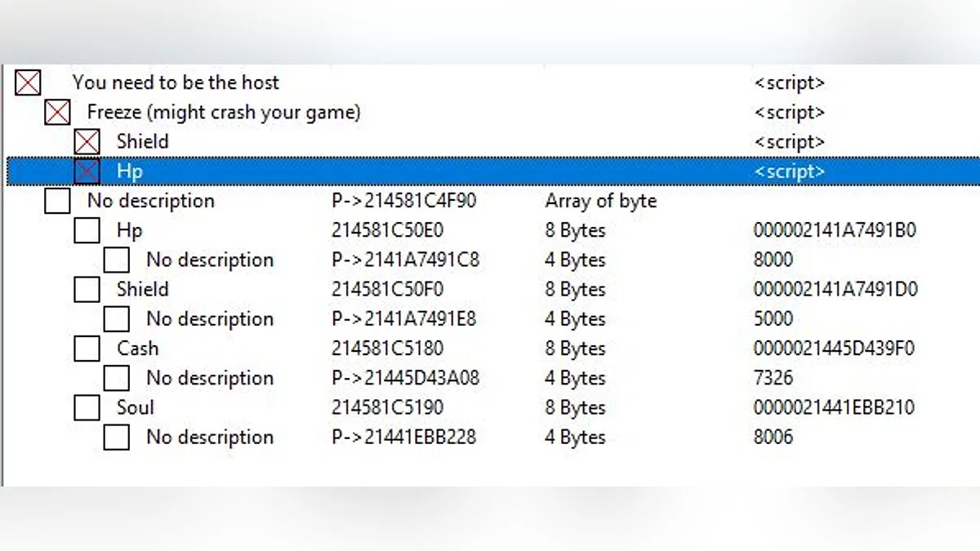Click the Hp value 8000

tap(773, 260)
